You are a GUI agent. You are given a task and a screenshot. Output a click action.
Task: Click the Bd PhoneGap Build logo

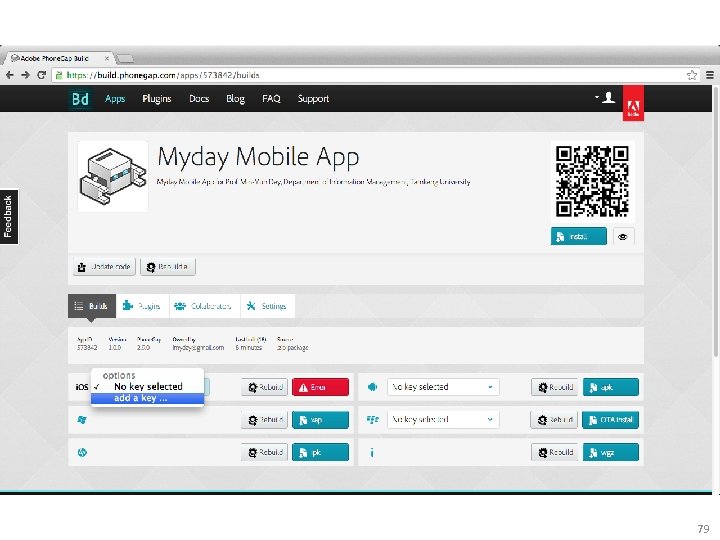(80, 99)
